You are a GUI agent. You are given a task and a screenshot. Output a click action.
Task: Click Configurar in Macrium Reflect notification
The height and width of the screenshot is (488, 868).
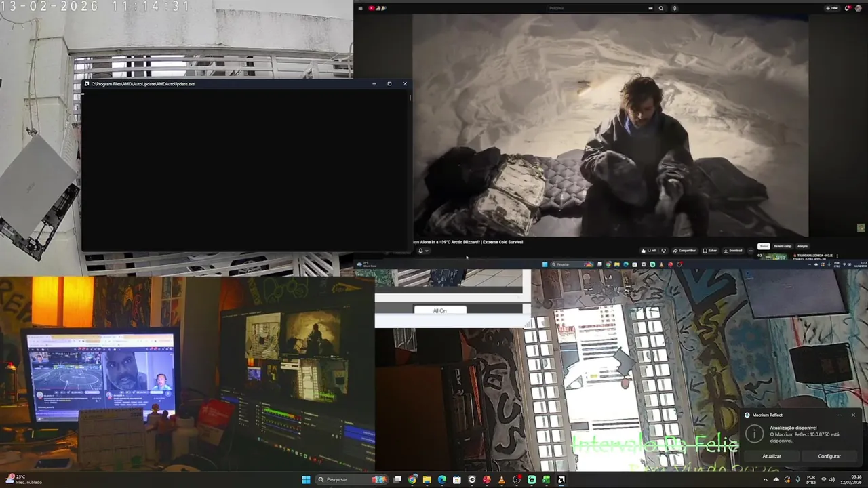tap(829, 456)
